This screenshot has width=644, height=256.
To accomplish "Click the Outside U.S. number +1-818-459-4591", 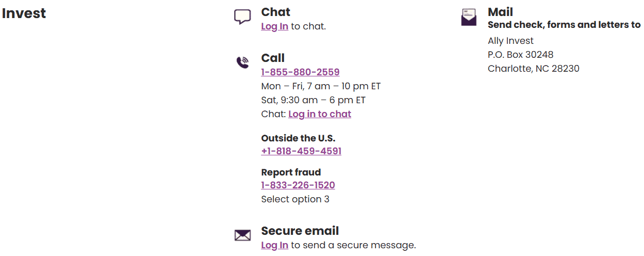I will pyautogui.click(x=301, y=151).
